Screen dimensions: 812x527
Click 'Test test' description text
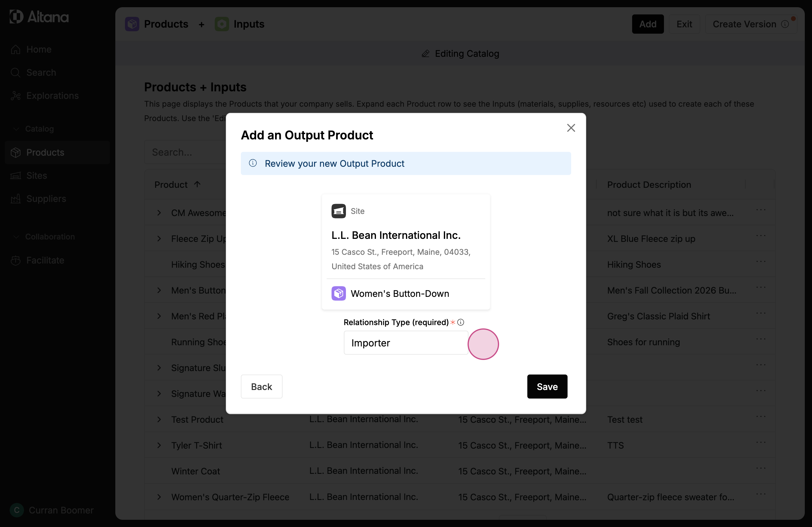click(x=624, y=419)
